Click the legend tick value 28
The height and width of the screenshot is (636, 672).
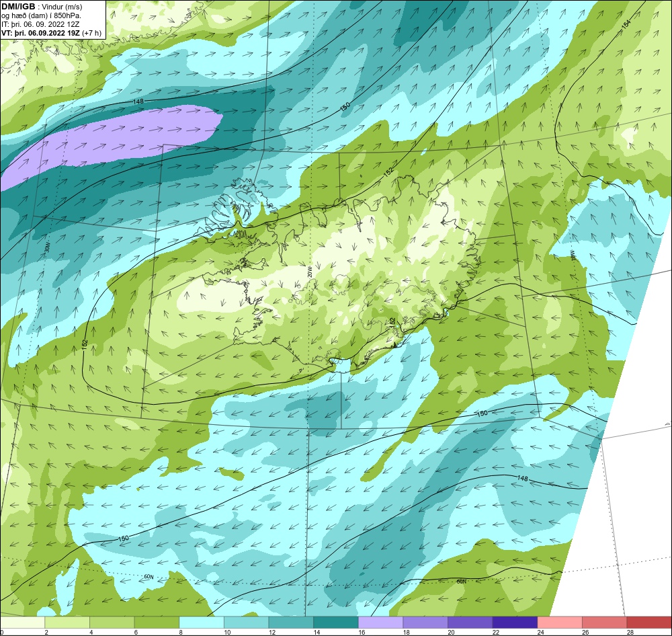(x=630, y=632)
